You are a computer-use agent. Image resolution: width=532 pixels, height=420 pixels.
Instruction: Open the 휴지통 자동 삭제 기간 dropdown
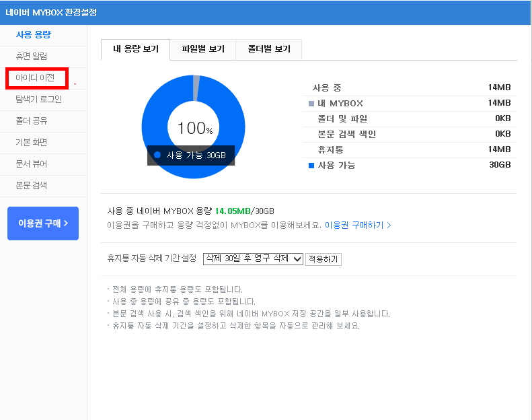(x=253, y=258)
